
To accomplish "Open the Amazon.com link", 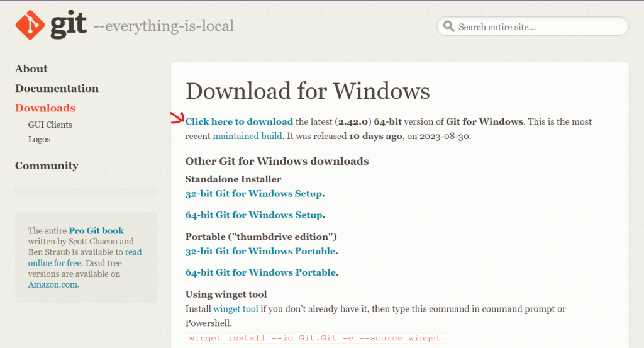I will (53, 284).
